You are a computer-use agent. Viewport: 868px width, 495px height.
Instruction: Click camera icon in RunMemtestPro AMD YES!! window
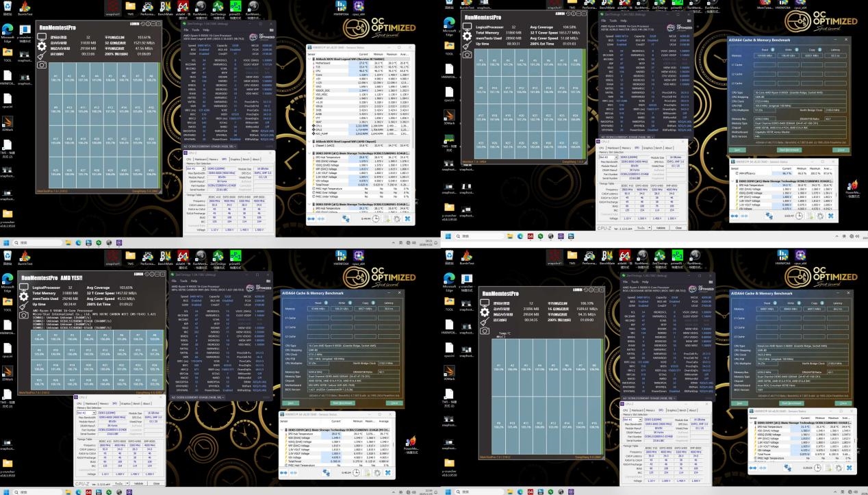click(x=23, y=315)
